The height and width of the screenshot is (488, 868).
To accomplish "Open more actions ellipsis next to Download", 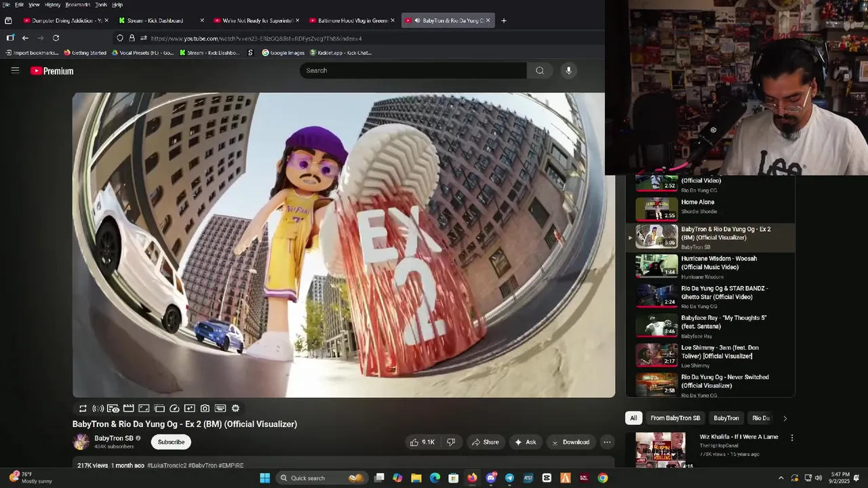I will point(607,442).
